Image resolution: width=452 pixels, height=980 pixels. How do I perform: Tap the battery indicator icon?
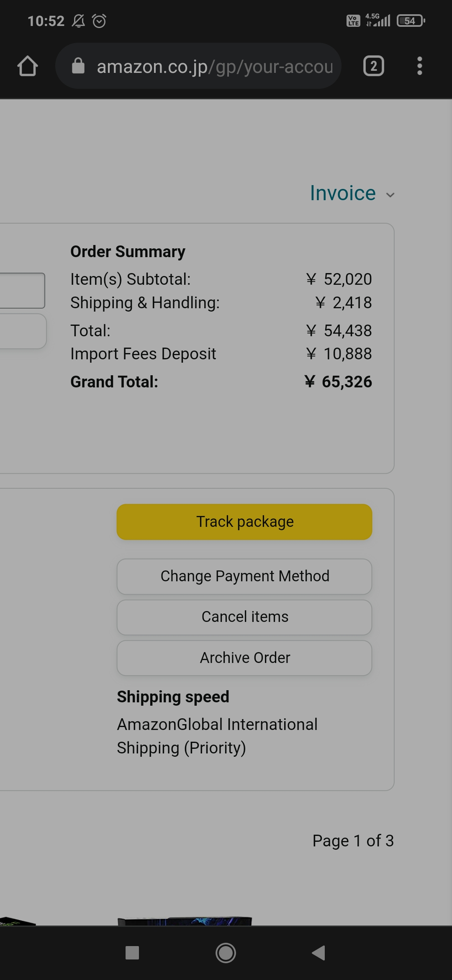coord(411,21)
